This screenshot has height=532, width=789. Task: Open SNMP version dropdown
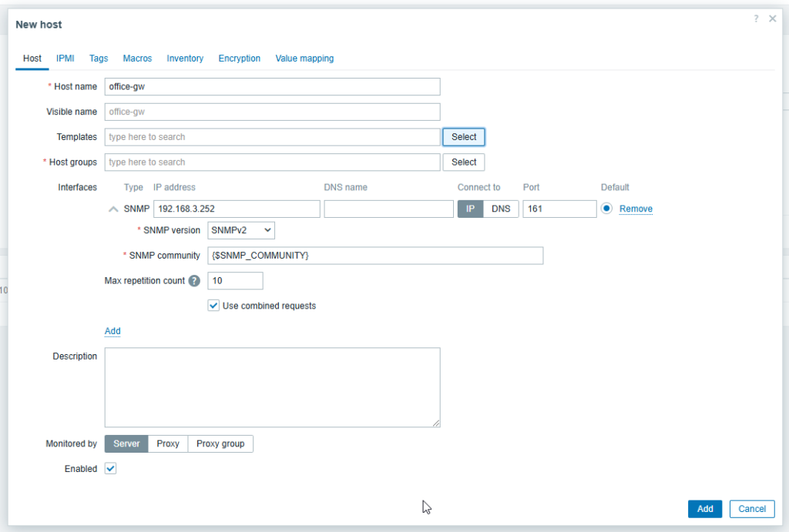coord(241,230)
